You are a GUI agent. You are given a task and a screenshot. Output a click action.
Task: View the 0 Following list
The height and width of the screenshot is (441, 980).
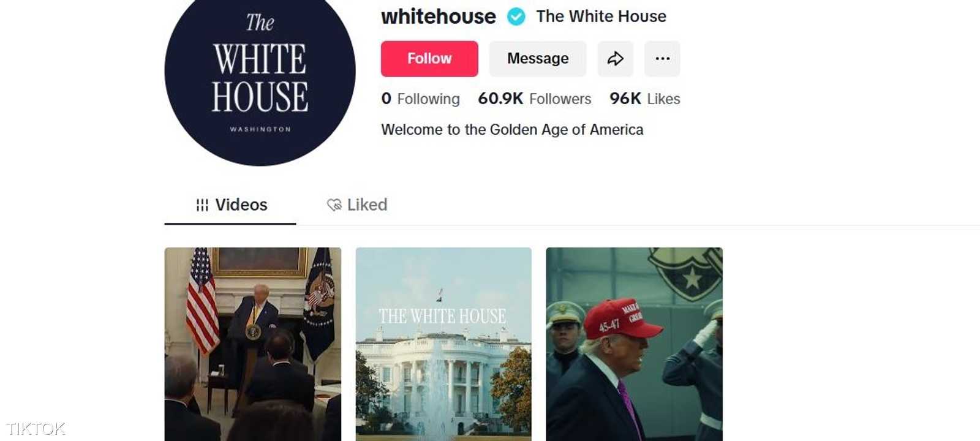click(x=420, y=99)
